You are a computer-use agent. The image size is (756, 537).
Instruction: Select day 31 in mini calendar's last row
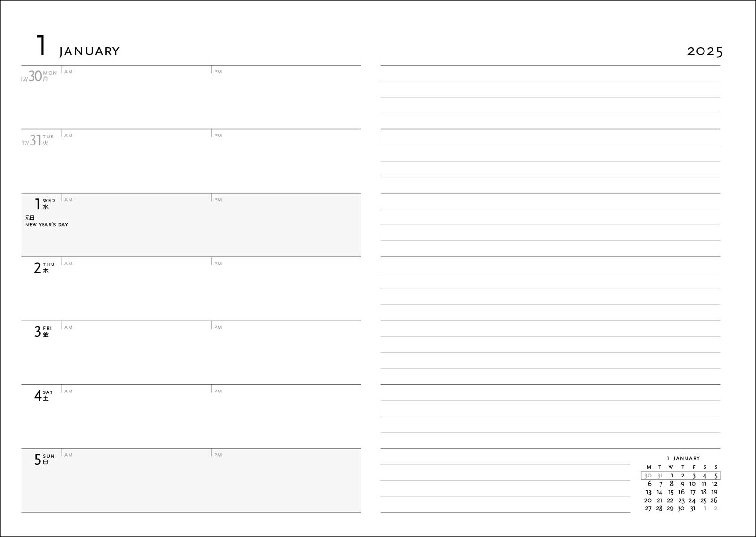pyautogui.click(x=693, y=509)
